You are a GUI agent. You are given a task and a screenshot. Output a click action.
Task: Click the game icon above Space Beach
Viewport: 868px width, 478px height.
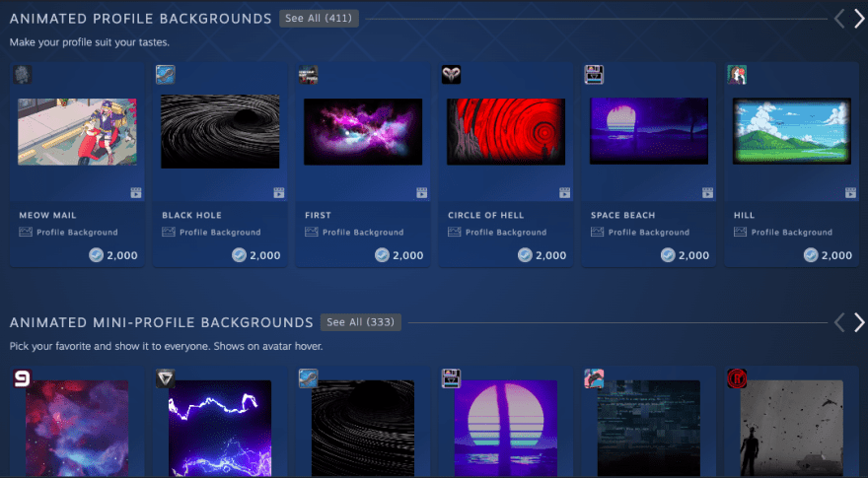[594, 75]
